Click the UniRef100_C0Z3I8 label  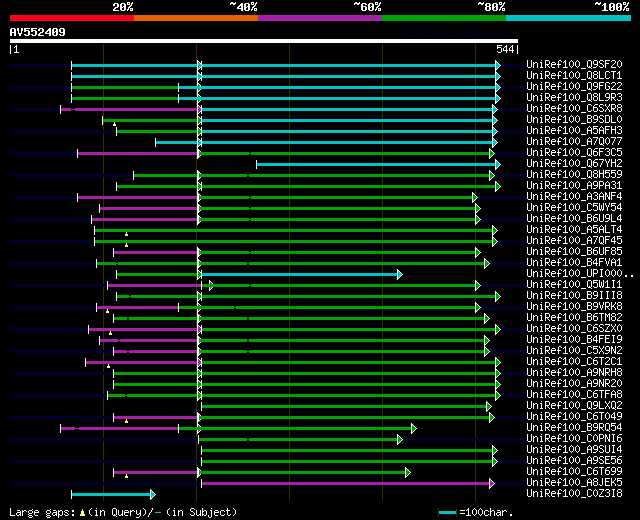tap(574, 494)
